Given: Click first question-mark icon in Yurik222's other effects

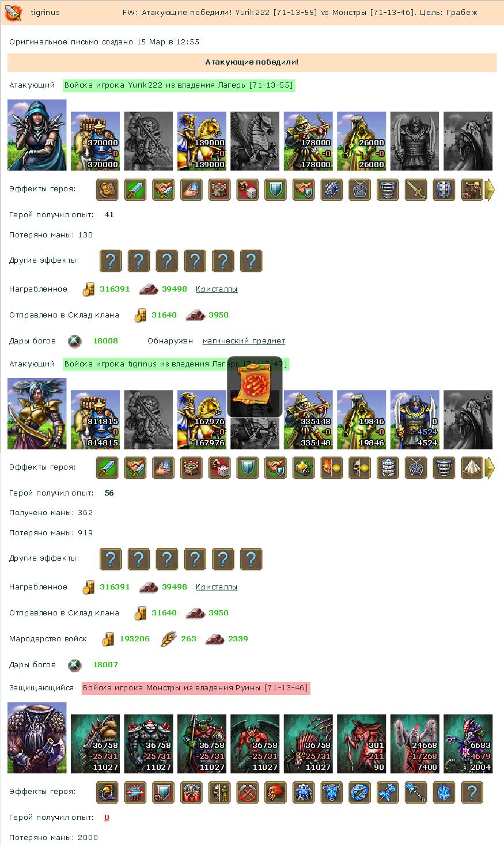Looking at the screenshot, I should [111, 261].
